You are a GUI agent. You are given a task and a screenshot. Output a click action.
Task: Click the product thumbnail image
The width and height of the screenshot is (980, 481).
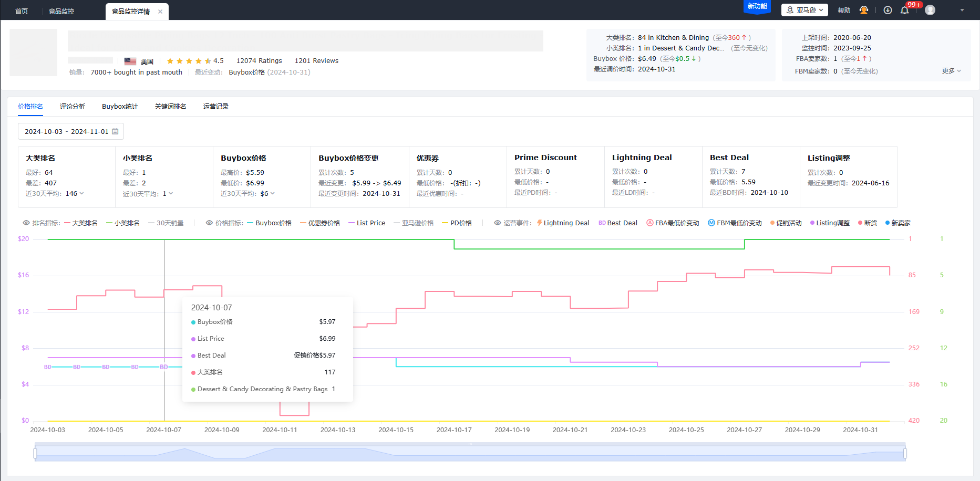click(34, 53)
